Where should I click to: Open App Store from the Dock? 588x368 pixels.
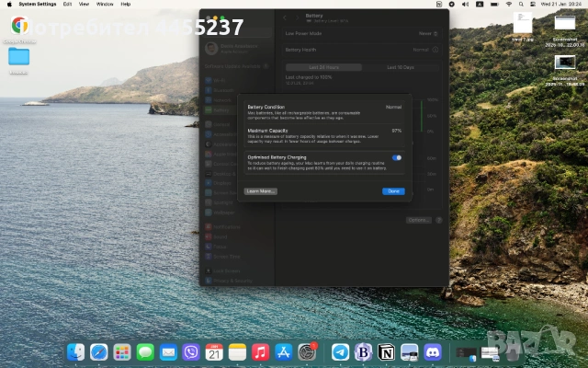click(284, 352)
